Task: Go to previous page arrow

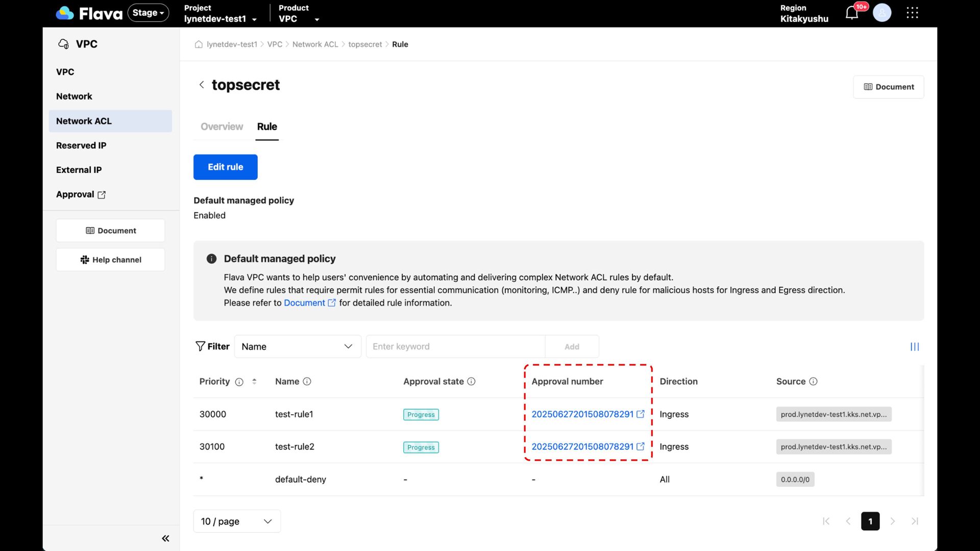Action: click(x=848, y=521)
